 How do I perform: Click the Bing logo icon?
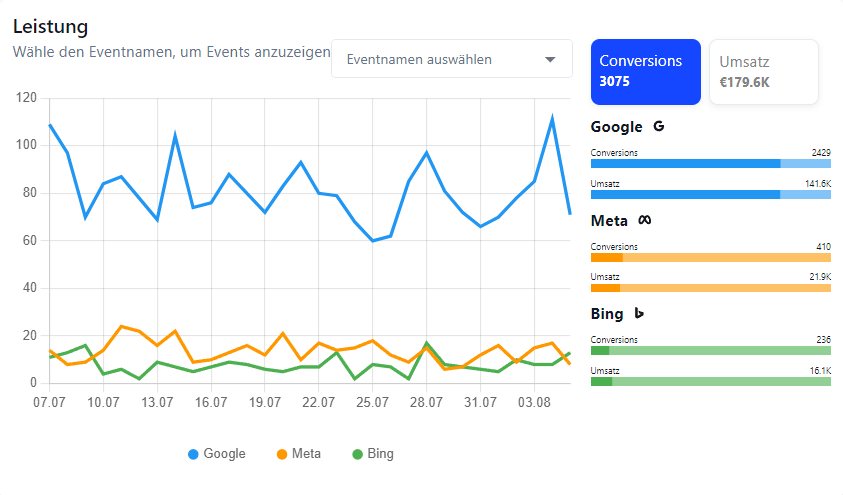(x=639, y=313)
